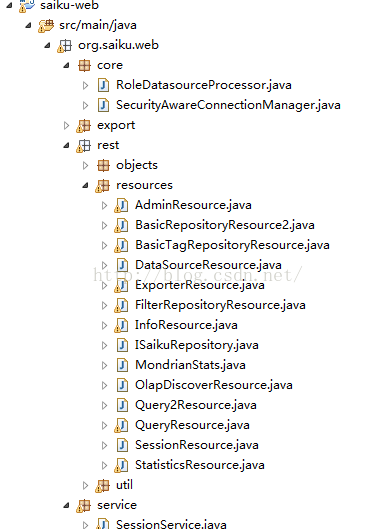Image resolution: width=376 pixels, height=529 pixels.
Task: Click the service package icon
Action: coord(83,505)
